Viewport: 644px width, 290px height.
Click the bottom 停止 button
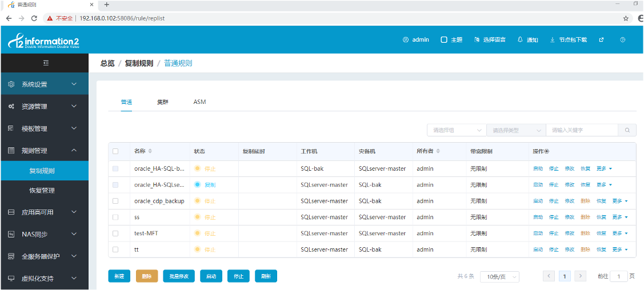(x=239, y=276)
